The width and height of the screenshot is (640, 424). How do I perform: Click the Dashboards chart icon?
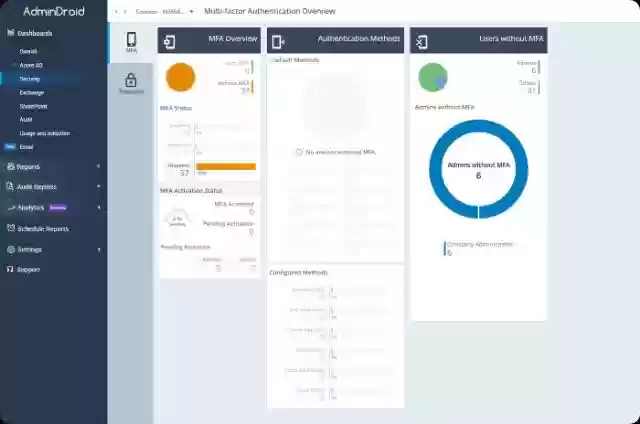[x=11, y=33]
